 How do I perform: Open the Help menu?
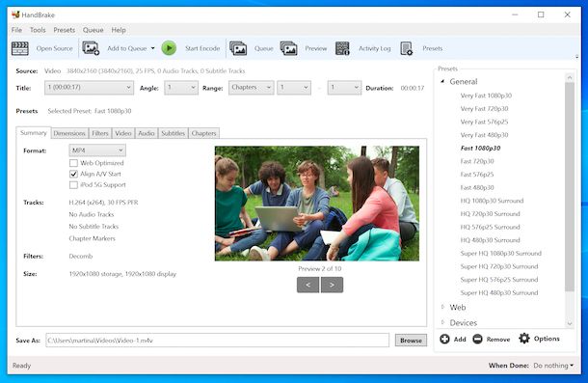click(x=119, y=30)
